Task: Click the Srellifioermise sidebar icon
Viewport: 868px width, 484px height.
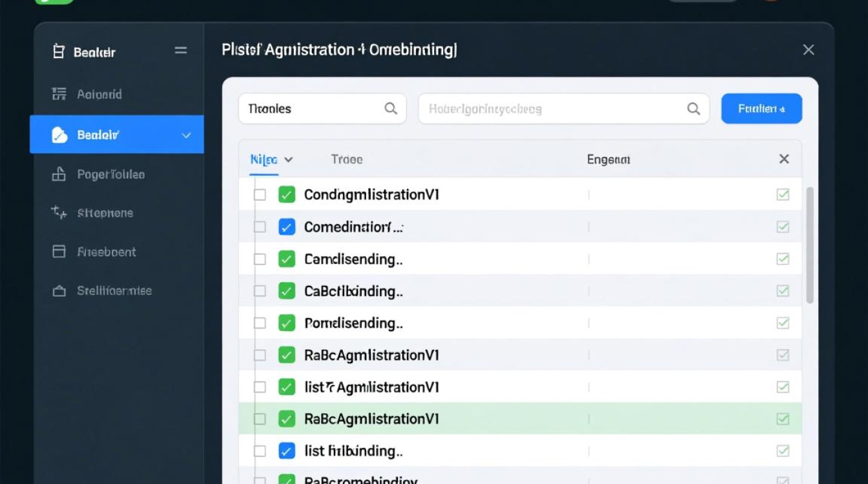Action: [59, 291]
